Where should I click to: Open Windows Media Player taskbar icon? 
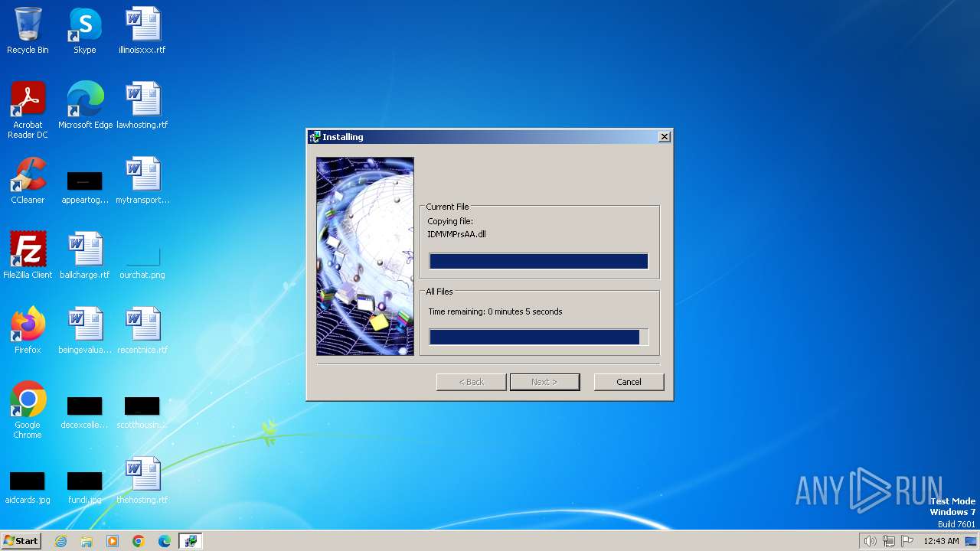coord(113,541)
